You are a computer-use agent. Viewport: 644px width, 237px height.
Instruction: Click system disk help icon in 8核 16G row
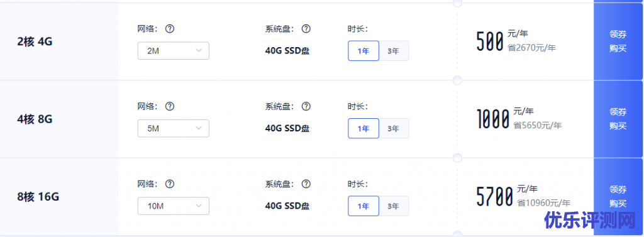coord(306,184)
